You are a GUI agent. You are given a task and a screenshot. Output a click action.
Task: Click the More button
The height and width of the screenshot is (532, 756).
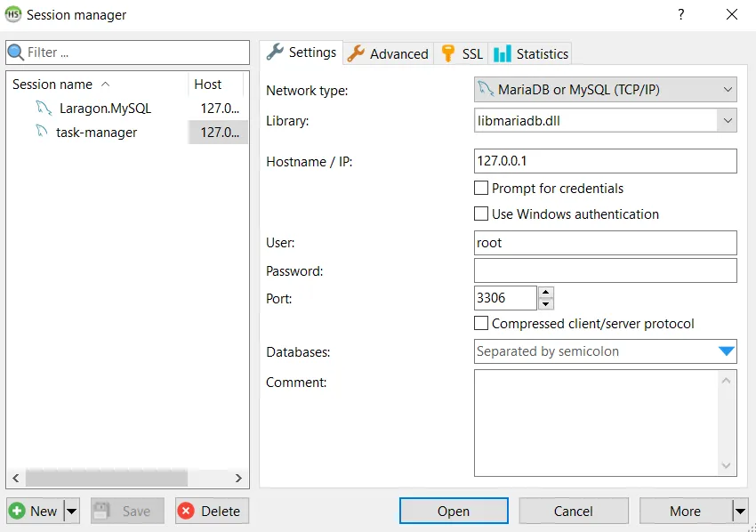tap(685, 511)
